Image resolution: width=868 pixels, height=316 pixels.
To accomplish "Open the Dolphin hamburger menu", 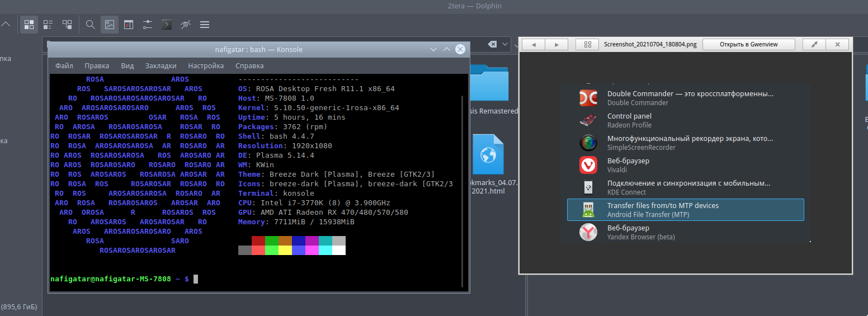I will point(205,25).
